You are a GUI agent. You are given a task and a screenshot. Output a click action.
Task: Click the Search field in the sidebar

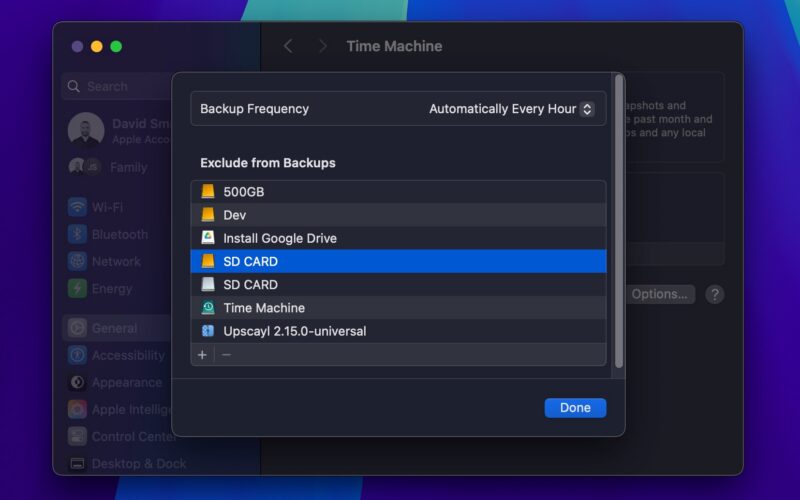point(117,86)
